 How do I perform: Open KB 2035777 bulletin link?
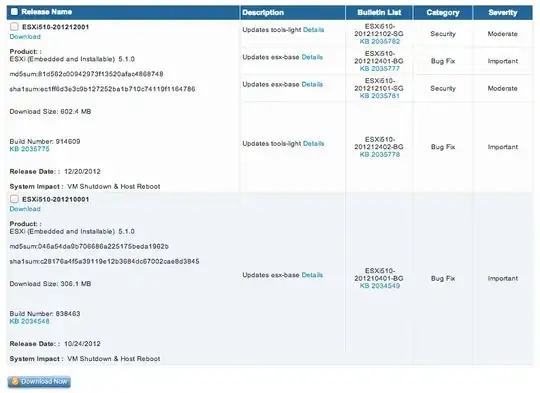(380, 69)
